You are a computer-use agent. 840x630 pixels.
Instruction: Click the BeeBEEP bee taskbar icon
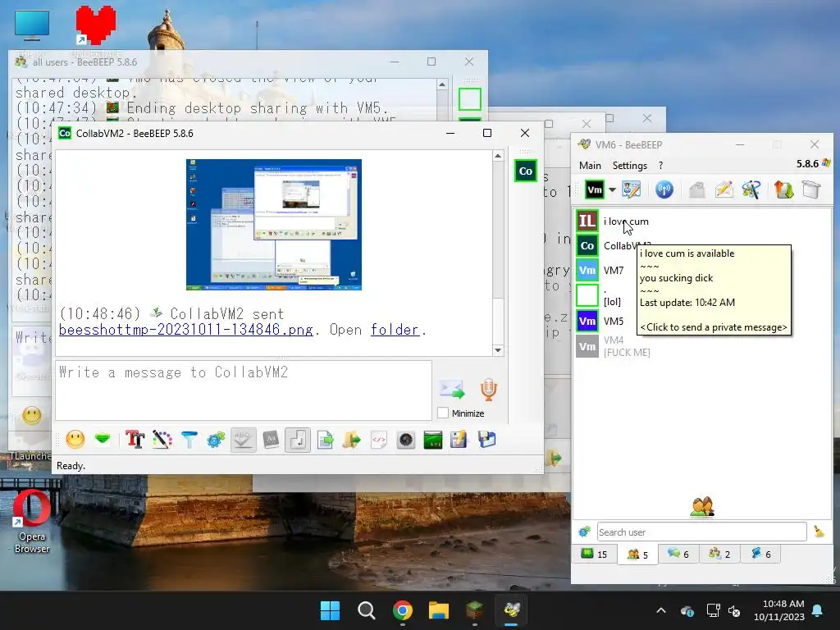click(x=512, y=610)
